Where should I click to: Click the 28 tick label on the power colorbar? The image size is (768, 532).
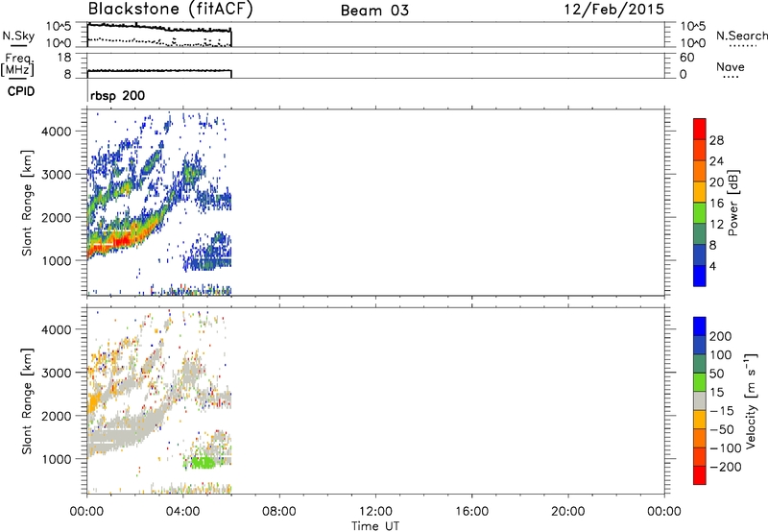click(x=716, y=140)
